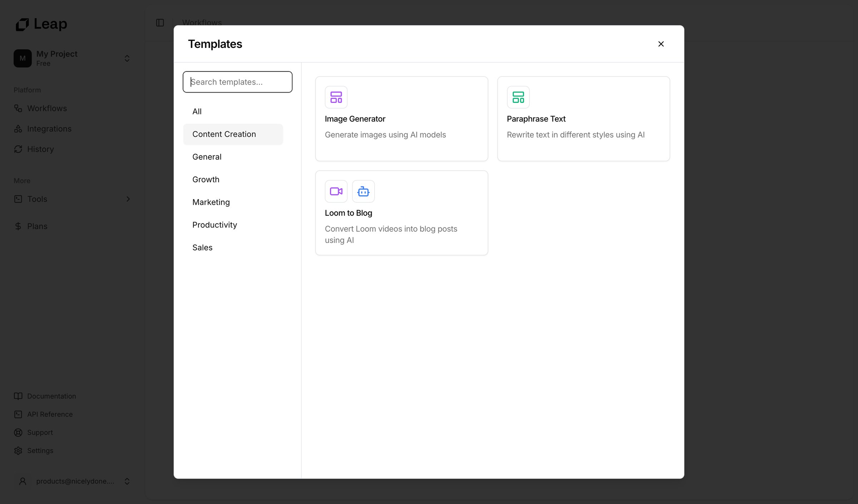The height and width of the screenshot is (504, 858).
Task: Open the Loom to Blog template title
Action: point(349,213)
